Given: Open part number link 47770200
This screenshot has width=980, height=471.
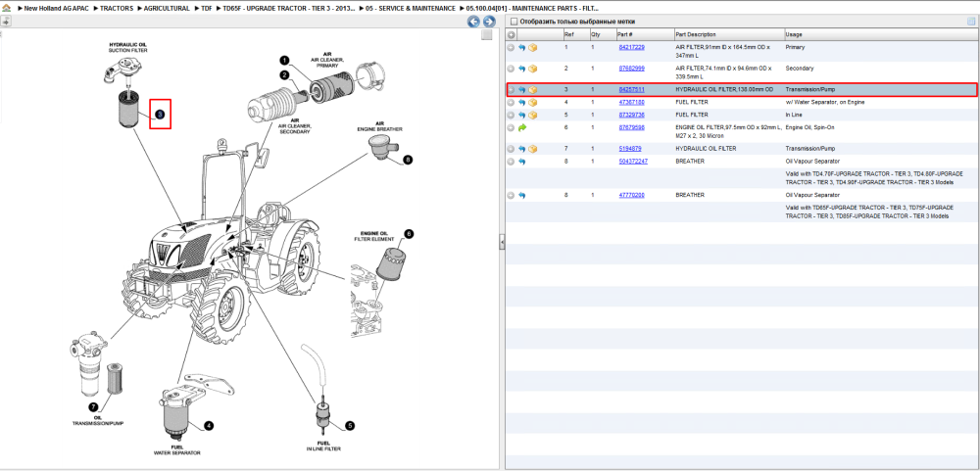Looking at the screenshot, I should tap(631, 195).
